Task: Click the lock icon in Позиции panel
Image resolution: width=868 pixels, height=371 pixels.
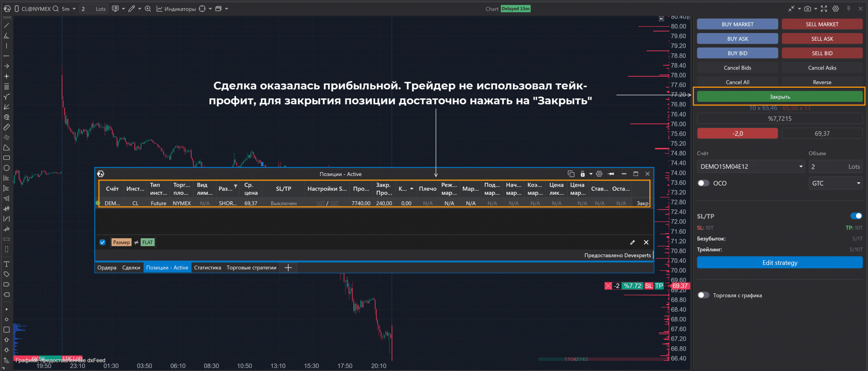Action: tap(582, 174)
